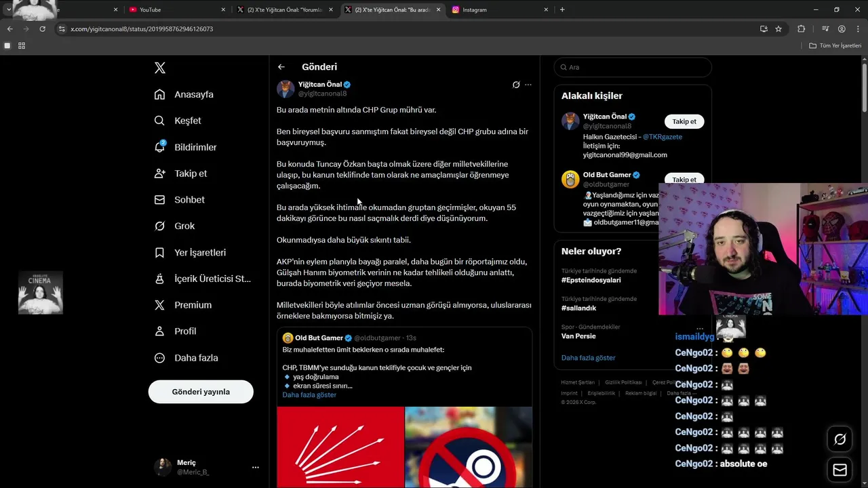Image resolution: width=868 pixels, height=488 pixels.
Task: Click the page vertical scrollbar
Action: coord(865,88)
